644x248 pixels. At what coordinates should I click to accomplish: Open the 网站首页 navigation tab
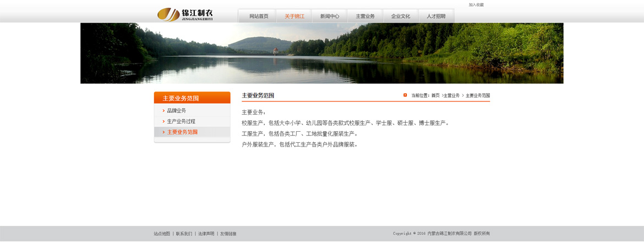(259, 17)
